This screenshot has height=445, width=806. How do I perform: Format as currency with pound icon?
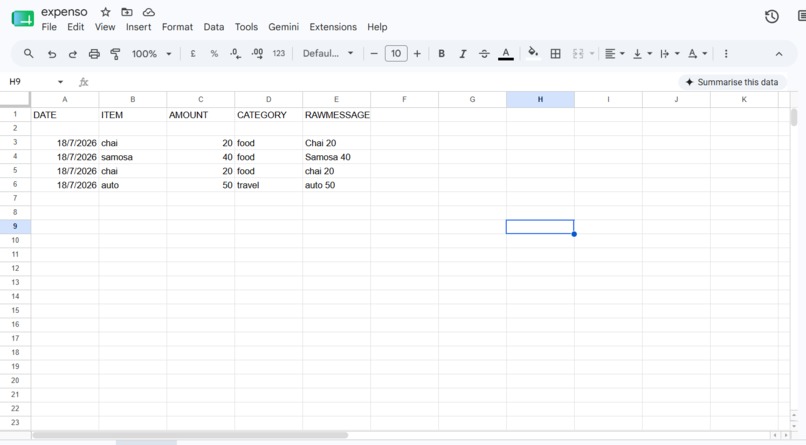click(193, 53)
